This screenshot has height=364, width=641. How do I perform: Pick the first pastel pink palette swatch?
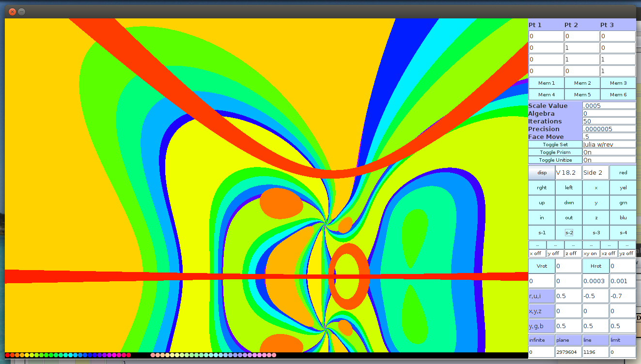[x=153, y=355]
